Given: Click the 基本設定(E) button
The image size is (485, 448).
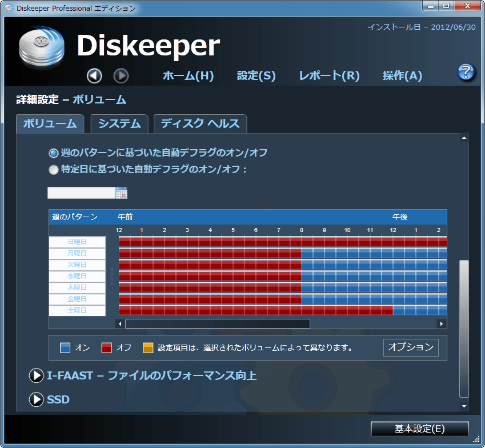Looking at the screenshot, I should click(x=420, y=429).
